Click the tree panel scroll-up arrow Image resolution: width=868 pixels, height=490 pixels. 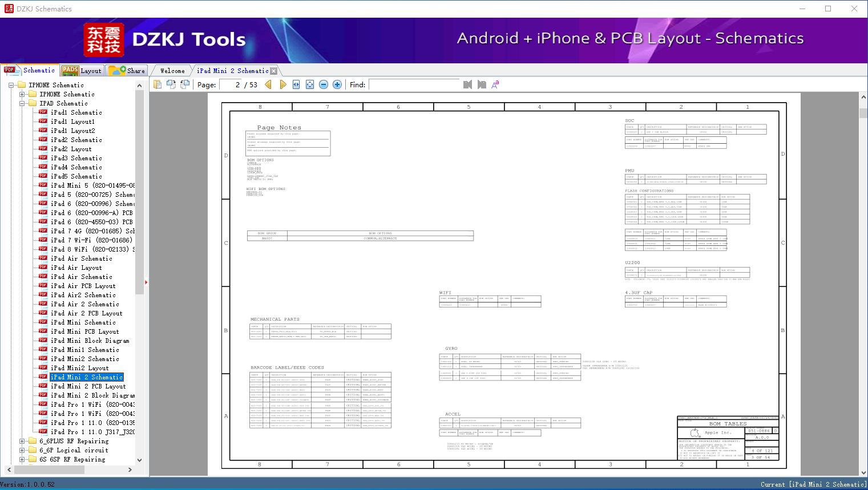pos(140,86)
